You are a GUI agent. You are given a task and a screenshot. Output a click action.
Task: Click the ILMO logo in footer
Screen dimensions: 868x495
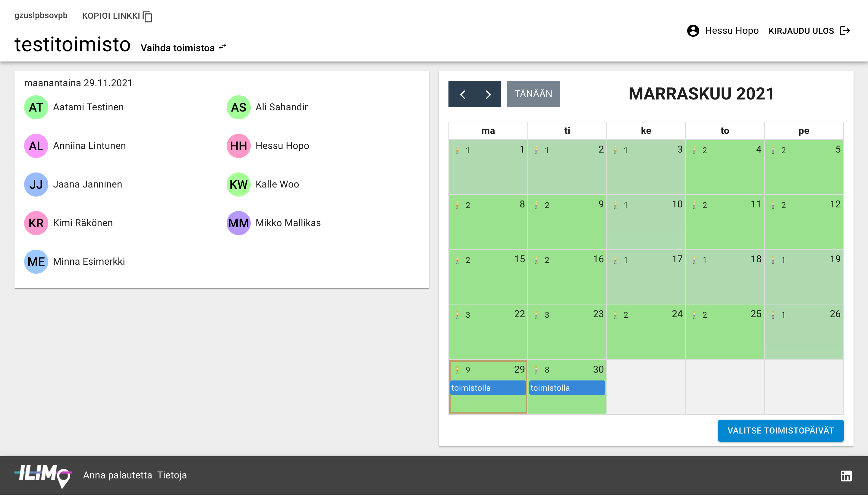coord(43,475)
